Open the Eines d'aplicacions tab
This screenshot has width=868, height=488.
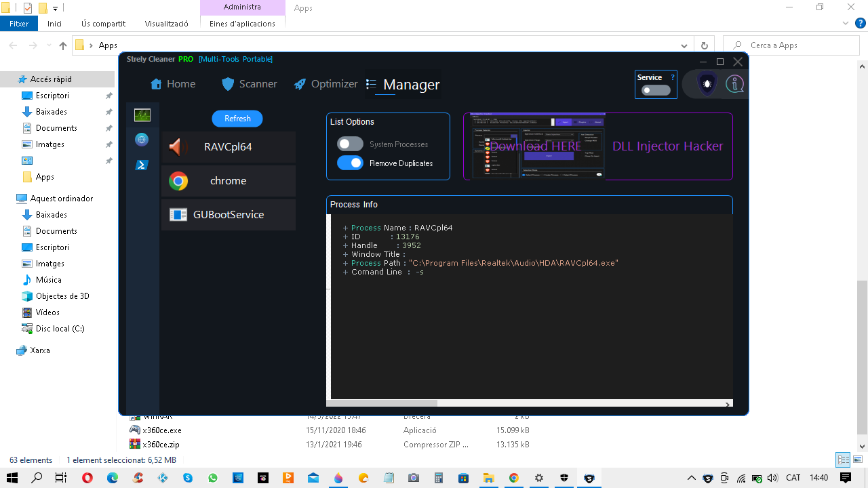(242, 23)
